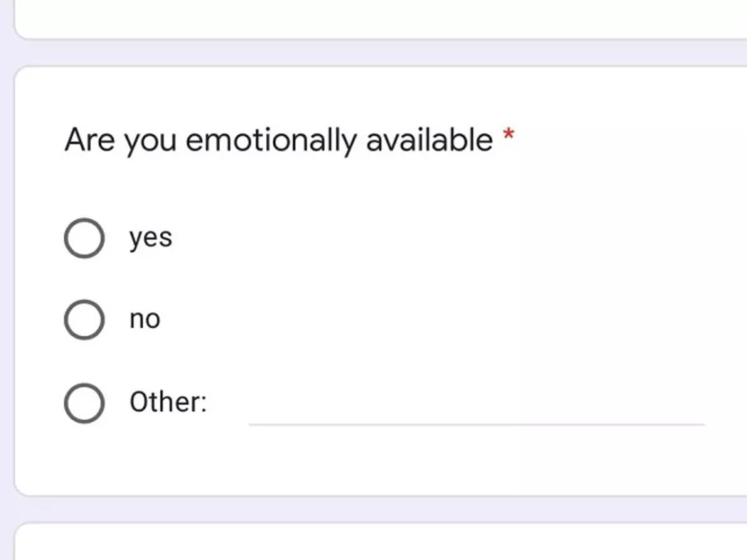Click the 'yes' option label text
Screen dimensions: 747x560
(151, 238)
